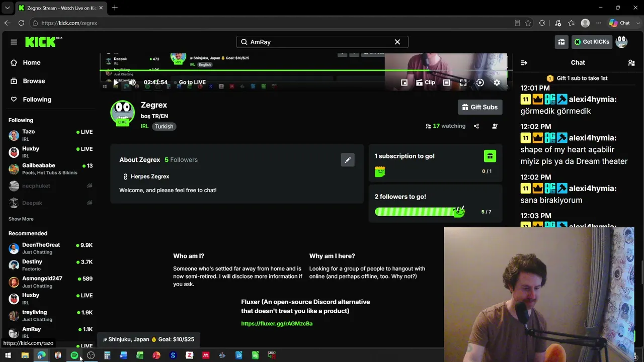The width and height of the screenshot is (644, 362).
Task: Share the Zegrex stream
Action: pyautogui.click(x=476, y=126)
